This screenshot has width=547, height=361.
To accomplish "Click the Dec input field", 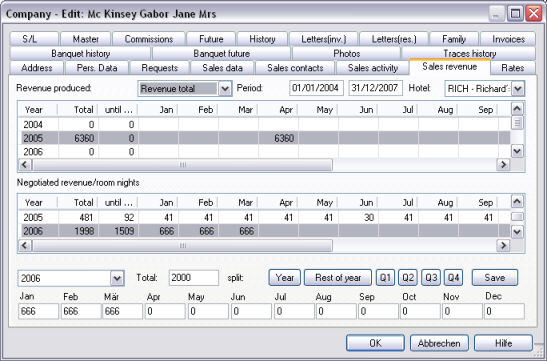I will 504,311.
